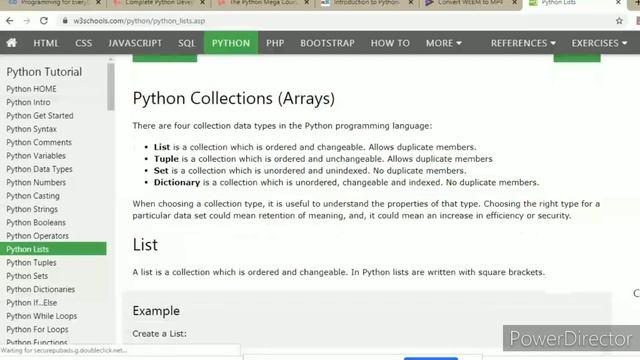Click the Example heading in the gray box
The height and width of the screenshot is (360, 640).
(x=156, y=311)
